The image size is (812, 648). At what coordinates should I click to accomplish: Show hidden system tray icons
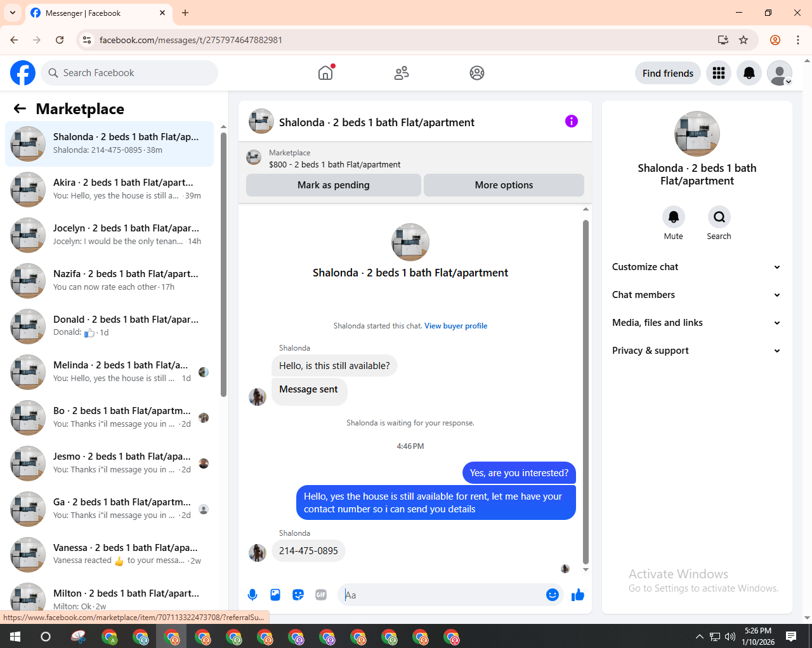point(699,637)
